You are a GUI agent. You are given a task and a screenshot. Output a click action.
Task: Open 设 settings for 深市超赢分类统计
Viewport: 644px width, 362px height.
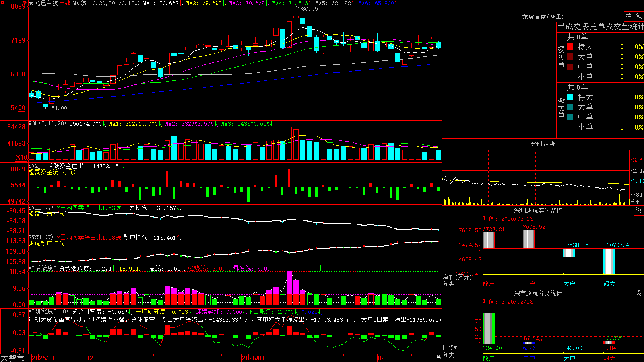click(x=639, y=293)
